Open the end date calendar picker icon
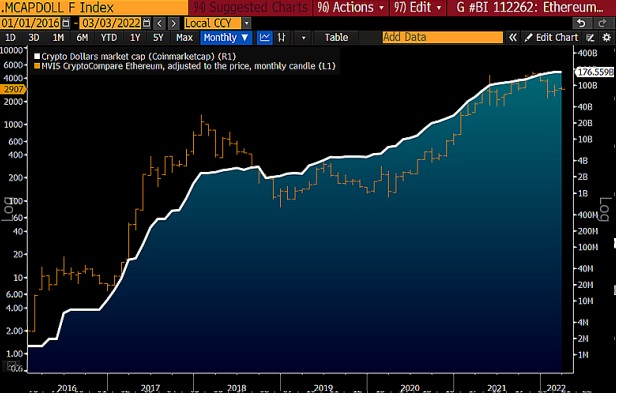 (x=146, y=23)
